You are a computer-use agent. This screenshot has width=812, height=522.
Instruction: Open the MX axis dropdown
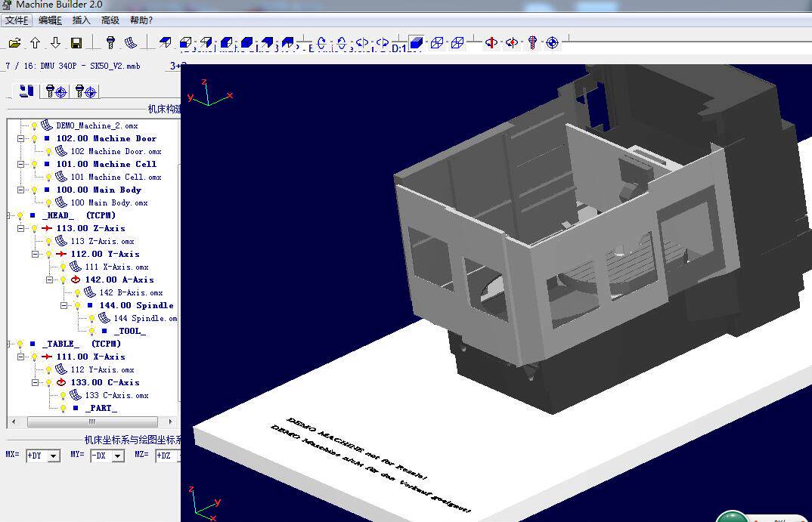53,456
